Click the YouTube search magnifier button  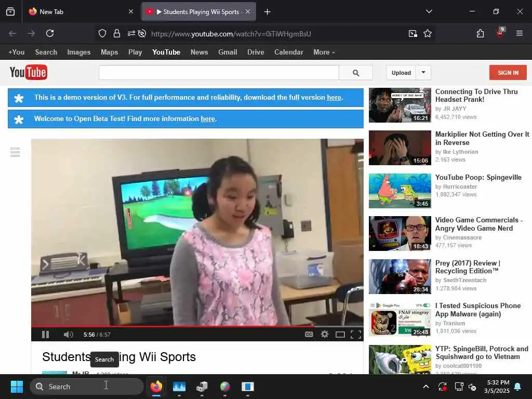(356, 73)
